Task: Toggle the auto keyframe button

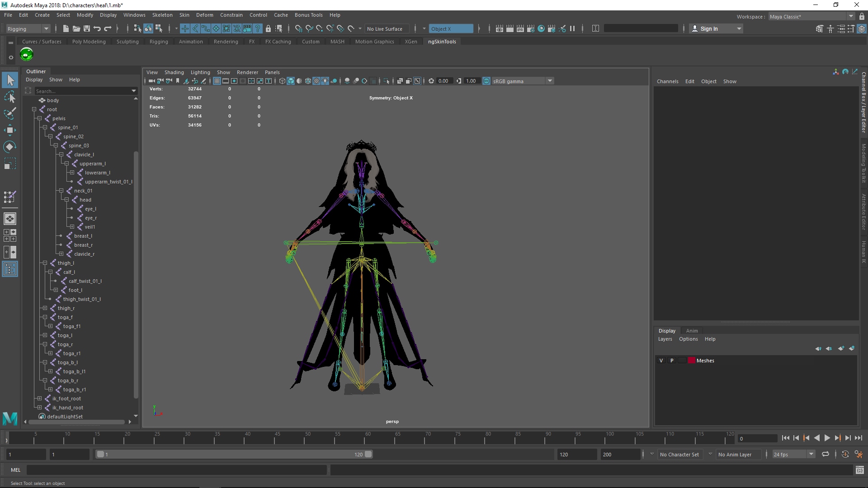Action: (x=845, y=454)
